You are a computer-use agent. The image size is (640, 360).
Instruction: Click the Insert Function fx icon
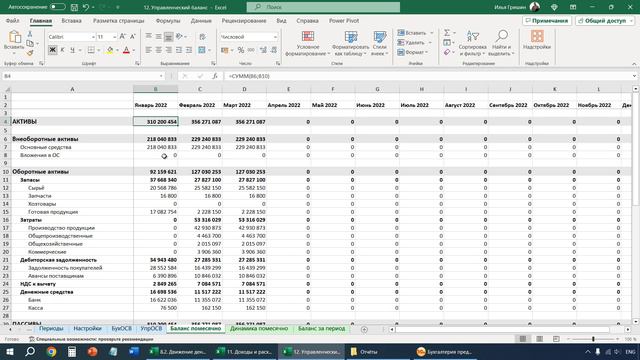215,76
